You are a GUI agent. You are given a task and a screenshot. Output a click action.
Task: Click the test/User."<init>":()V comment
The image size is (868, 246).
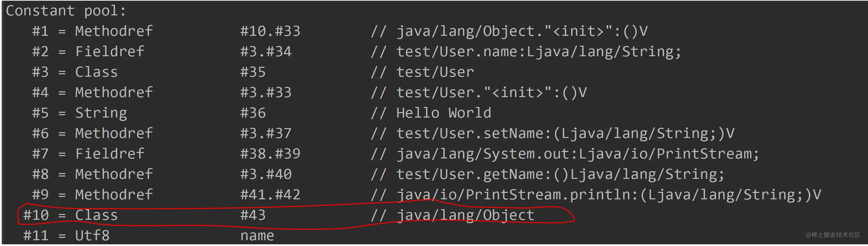tap(479, 93)
